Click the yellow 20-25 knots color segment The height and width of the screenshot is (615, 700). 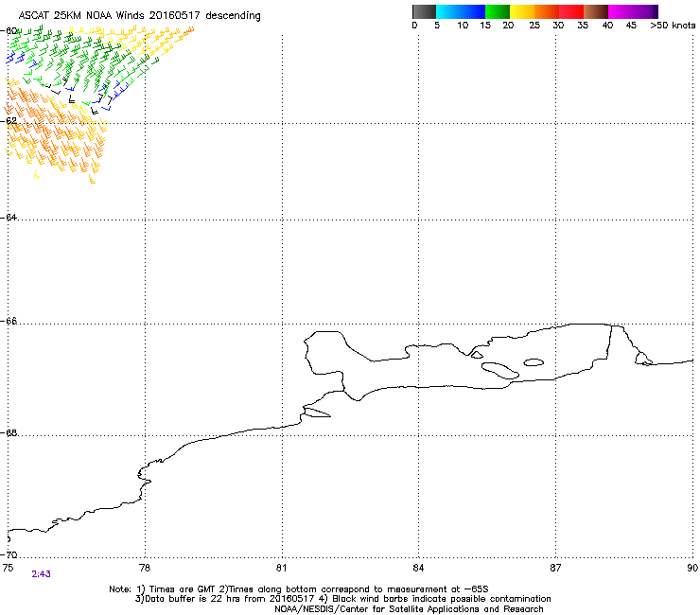click(x=522, y=11)
